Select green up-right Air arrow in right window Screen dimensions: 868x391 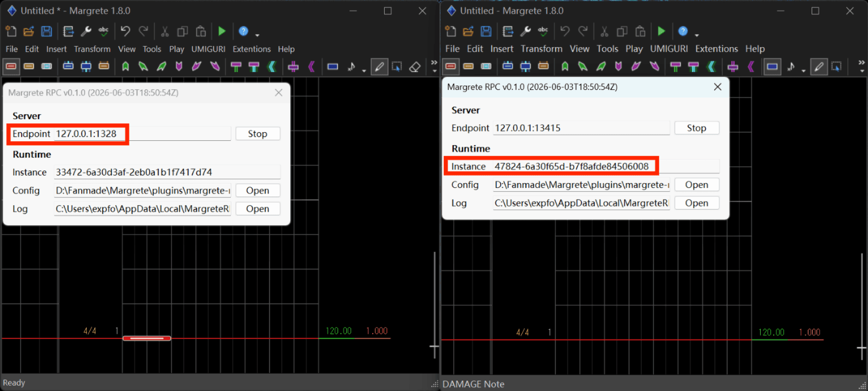pyautogui.click(x=601, y=66)
